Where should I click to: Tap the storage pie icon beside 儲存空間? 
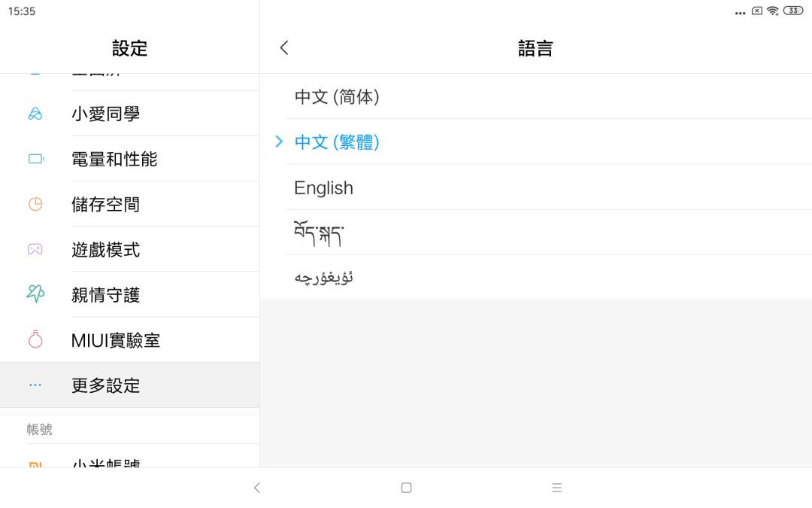coord(35,204)
